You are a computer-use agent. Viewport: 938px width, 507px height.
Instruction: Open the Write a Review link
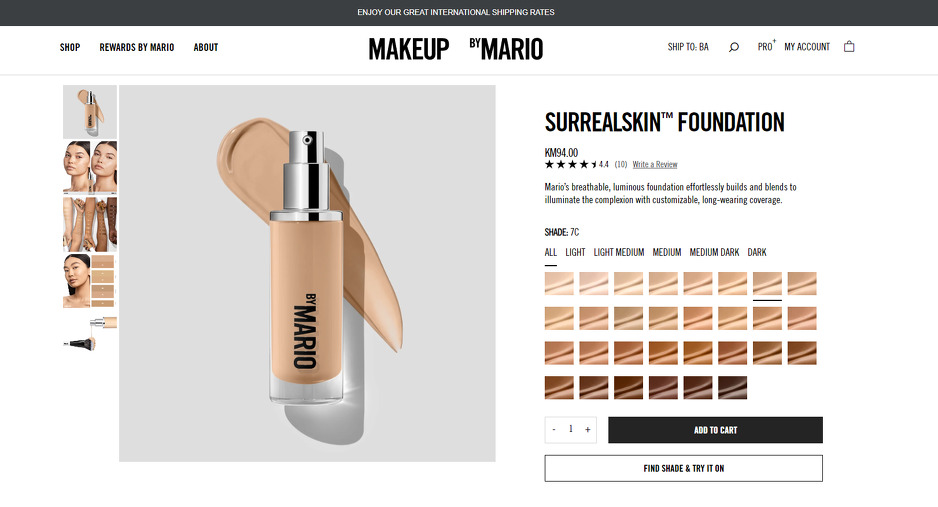654,164
